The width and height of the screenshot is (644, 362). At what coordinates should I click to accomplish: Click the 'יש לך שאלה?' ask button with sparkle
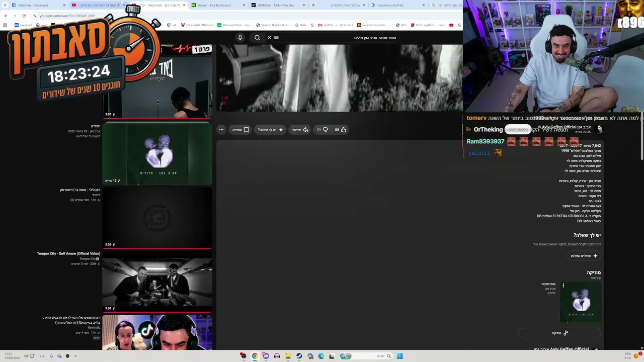pyautogui.click(x=270, y=130)
